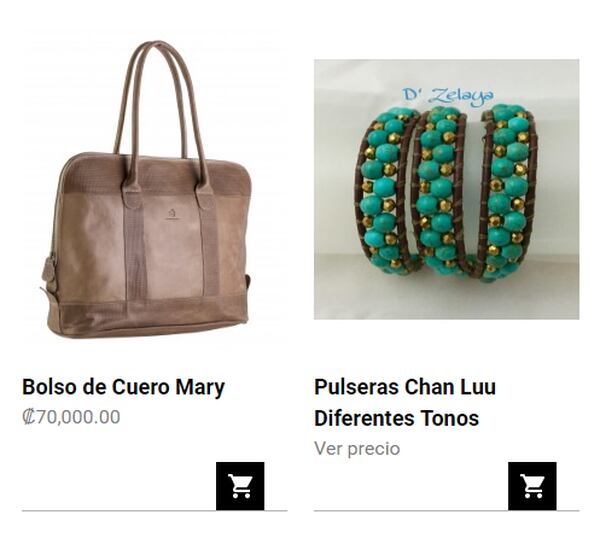Image resolution: width=600 pixels, height=544 pixels.
Task: Click the colón currency symbol in price
Action: tap(29, 417)
